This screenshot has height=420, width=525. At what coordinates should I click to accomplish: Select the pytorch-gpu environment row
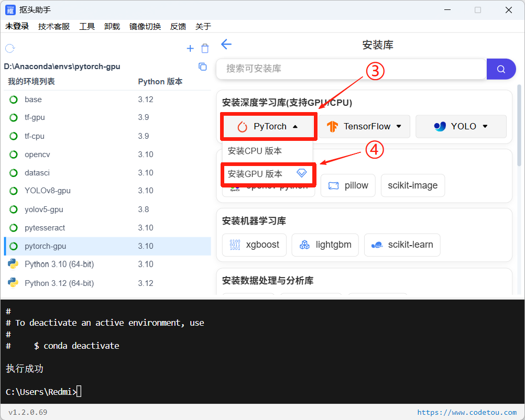coord(107,246)
